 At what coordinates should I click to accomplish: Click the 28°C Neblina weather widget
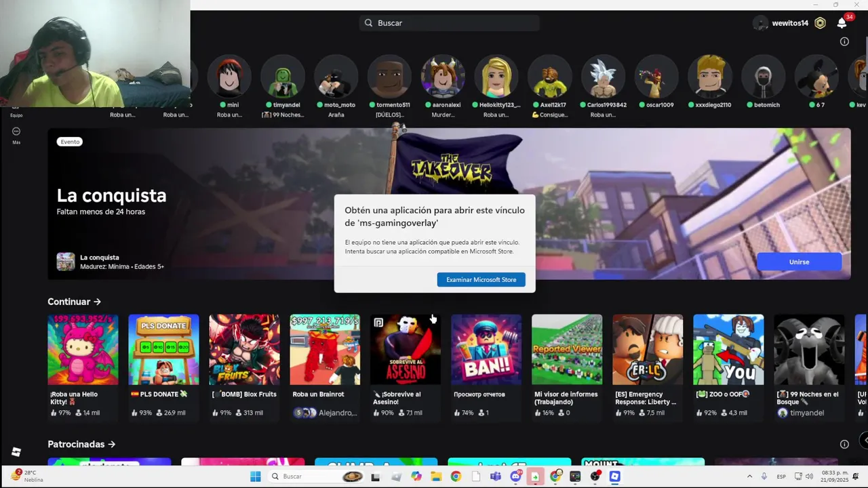pos(27,476)
